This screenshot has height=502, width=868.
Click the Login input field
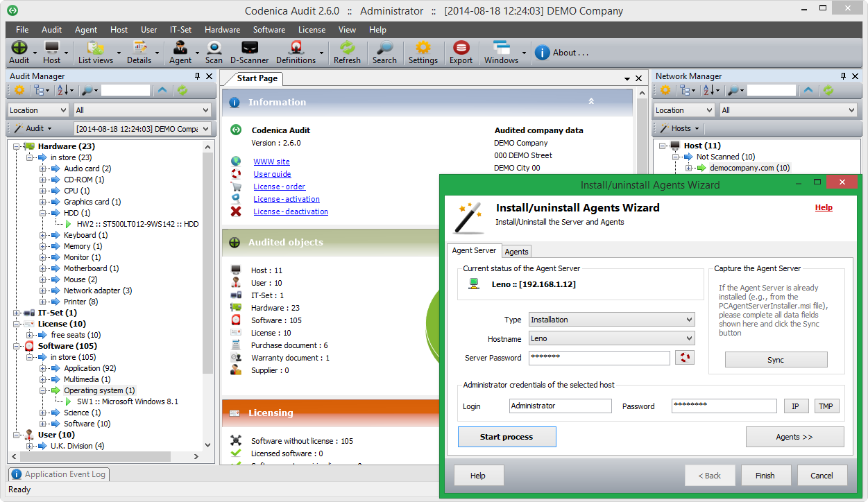[560, 406]
